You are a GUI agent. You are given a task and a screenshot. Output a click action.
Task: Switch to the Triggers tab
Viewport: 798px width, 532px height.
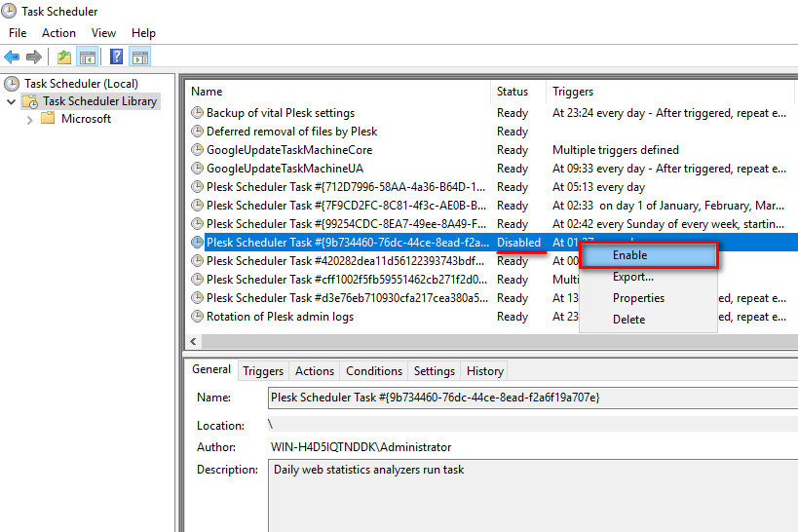pos(263,371)
